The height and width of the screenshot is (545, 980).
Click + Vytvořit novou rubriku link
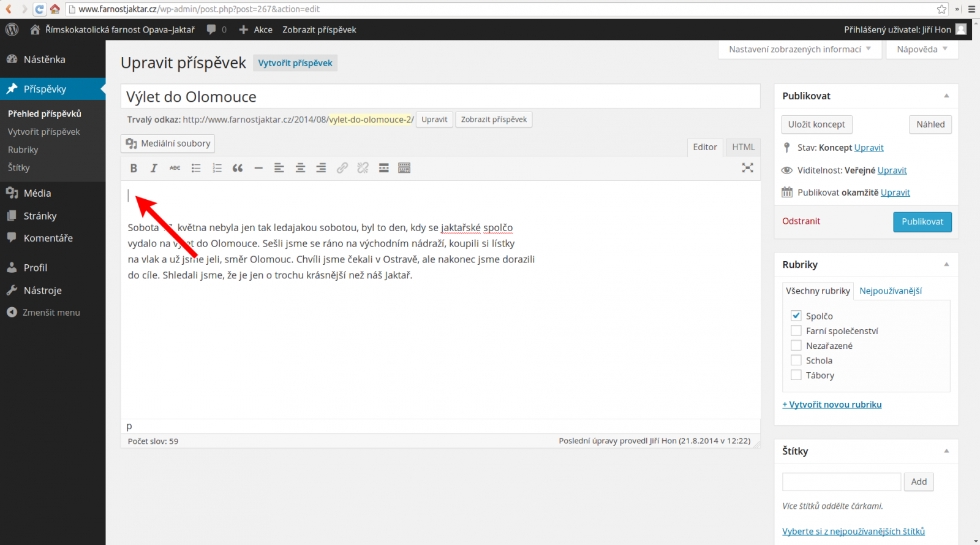[832, 405]
